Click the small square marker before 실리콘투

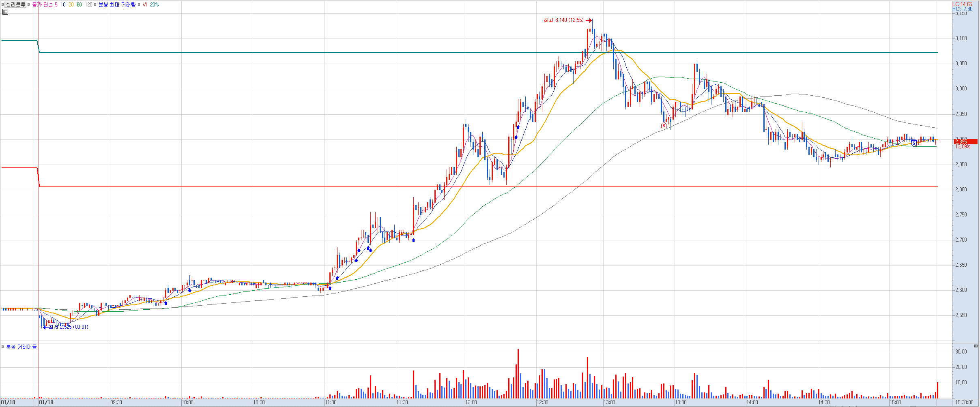pos(2,5)
